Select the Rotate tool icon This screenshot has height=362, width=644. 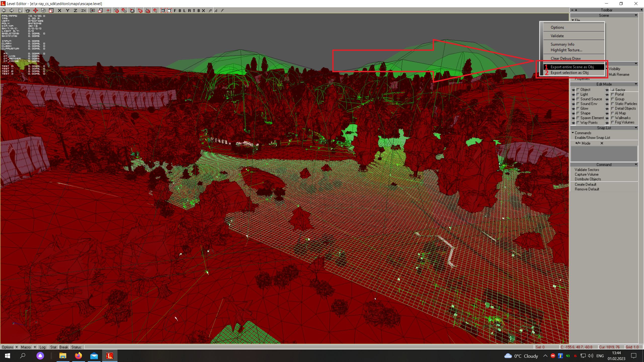43,10
